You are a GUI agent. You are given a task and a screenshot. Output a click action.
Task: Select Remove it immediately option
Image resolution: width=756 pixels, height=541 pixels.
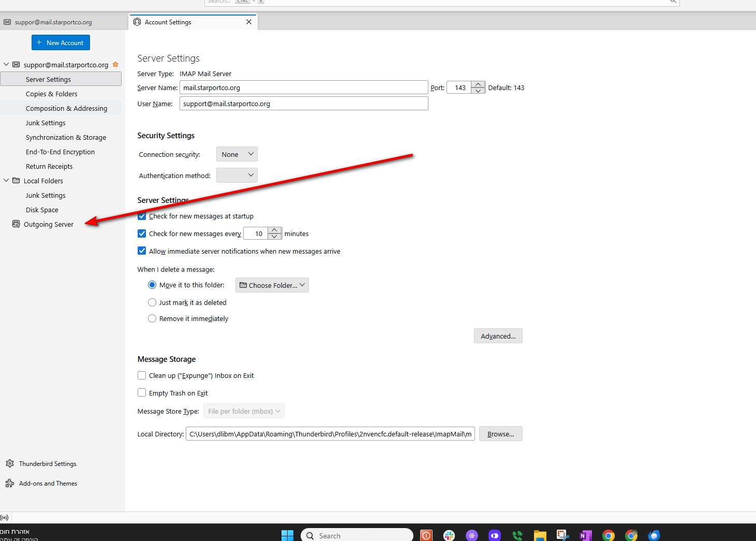(152, 318)
